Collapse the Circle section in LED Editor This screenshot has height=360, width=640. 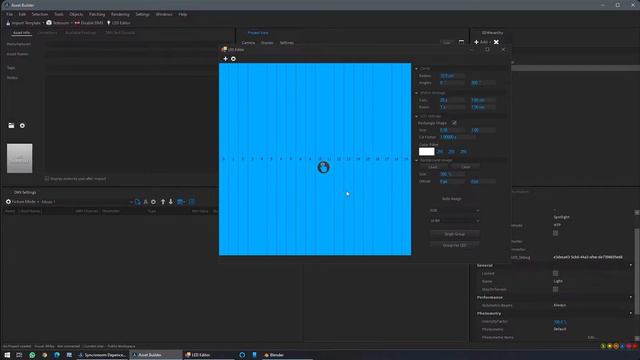417,69
